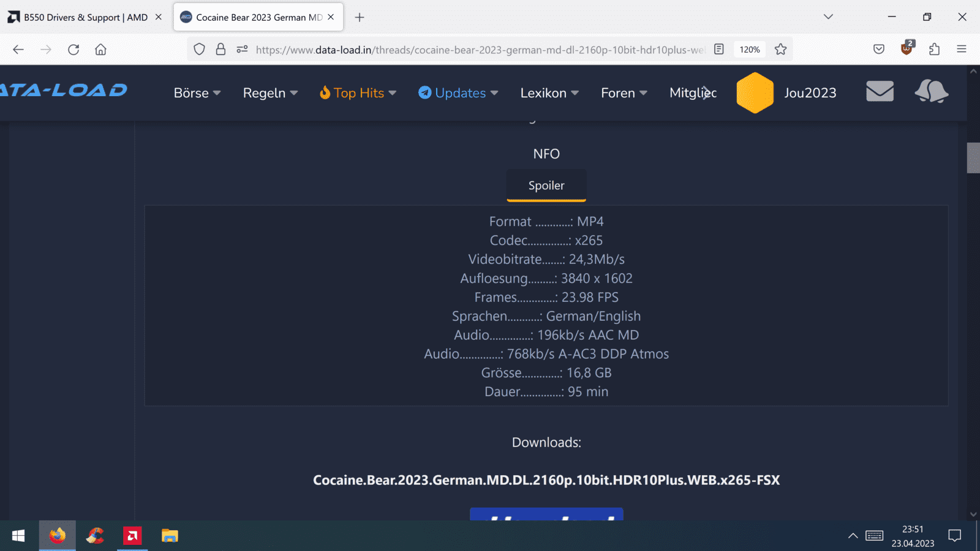The width and height of the screenshot is (980, 551).
Task: Click the 'Aufloesung.........: 3840 x 1602' line
Action: (x=546, y=279)
